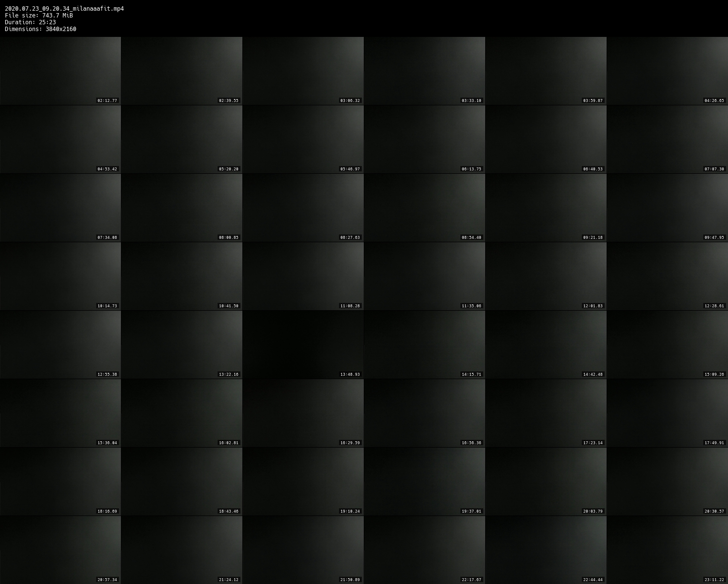Select the frame at 04:26.65
728x584 pixels.
[x=667, y=71]
